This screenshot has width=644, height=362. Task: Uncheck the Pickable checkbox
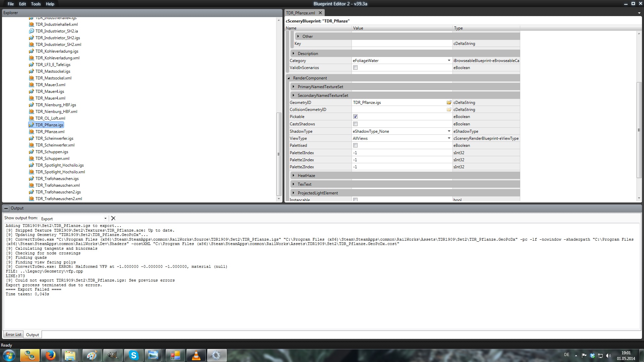[x=355, y=117]
